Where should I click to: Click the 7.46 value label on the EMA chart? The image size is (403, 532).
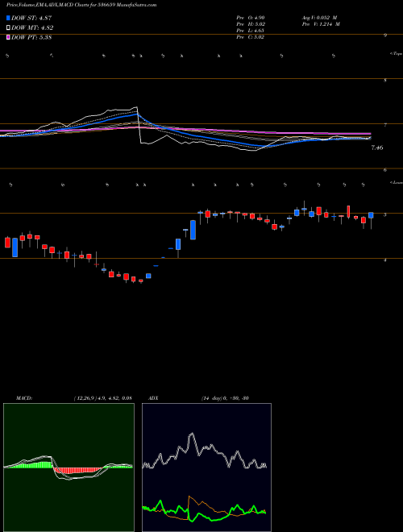pos(377,148)
